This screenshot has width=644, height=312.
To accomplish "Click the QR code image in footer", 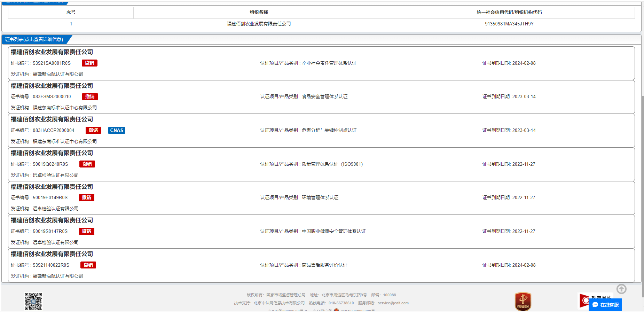I will (33, 302).
